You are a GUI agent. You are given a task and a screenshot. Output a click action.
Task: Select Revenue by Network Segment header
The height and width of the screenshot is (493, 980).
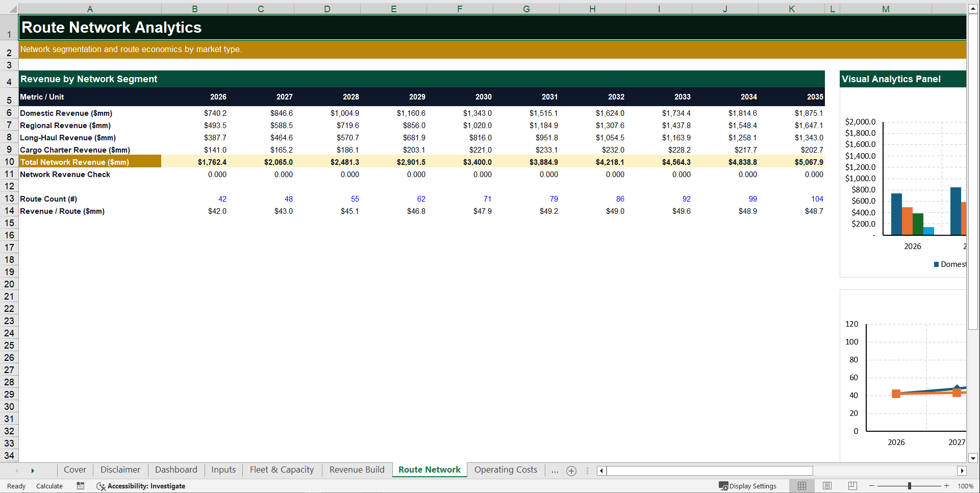pyautogui.click(x=421, y=79)
